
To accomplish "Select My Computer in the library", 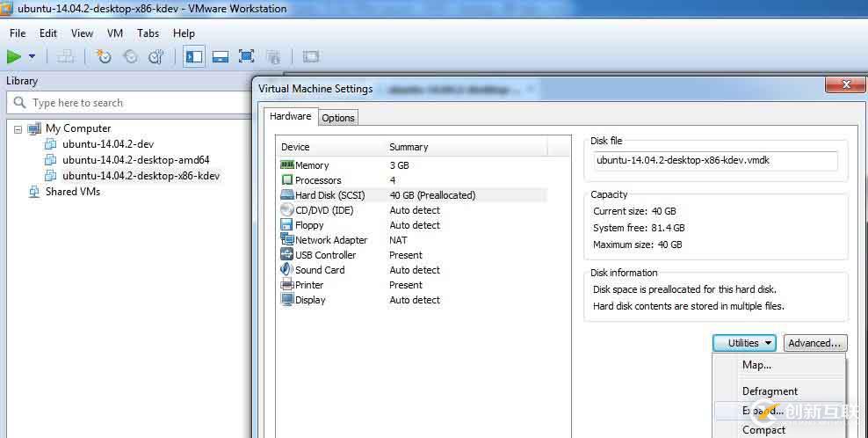I will pyautogui.click(x=78, y=128).
